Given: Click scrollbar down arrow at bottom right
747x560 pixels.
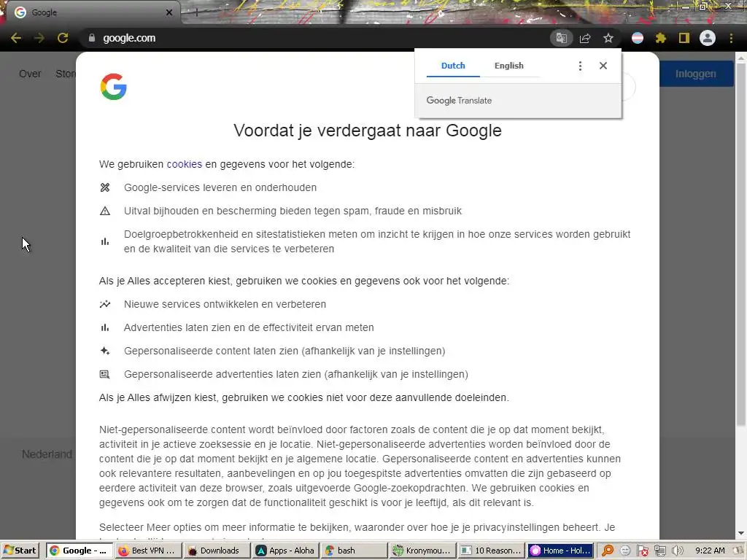Looking at the screenshot, I should pyautogui.click(x=741, y=534).
